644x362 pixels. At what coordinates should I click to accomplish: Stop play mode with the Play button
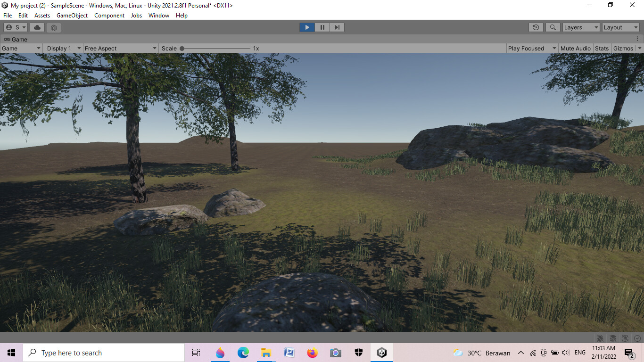pyautogui.click(x=306, y=27)
